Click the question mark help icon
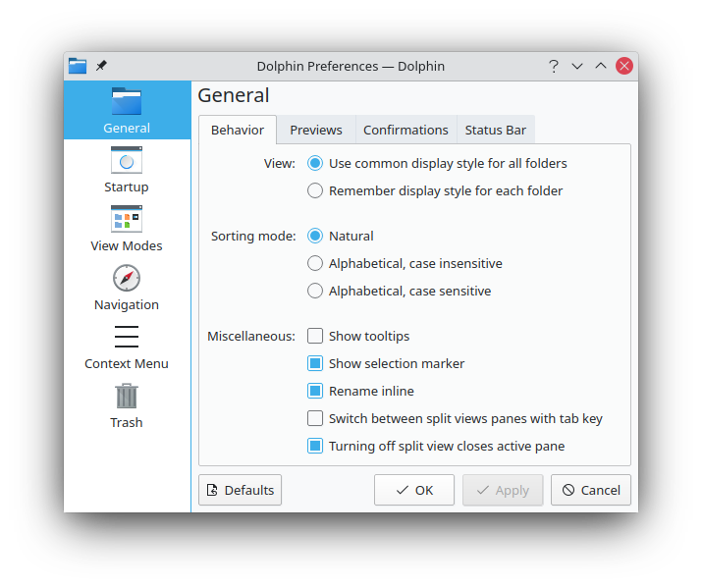702x588 pixels. [554, 66]
